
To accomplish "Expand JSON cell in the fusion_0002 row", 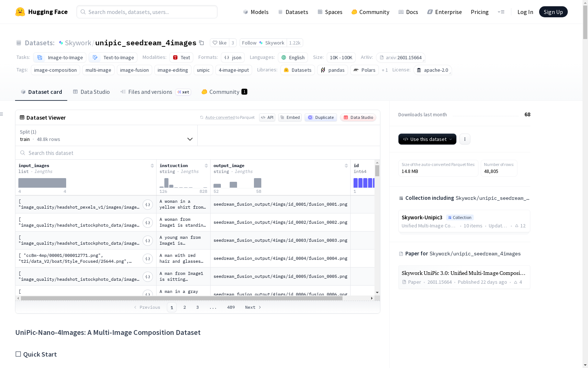I will 148,223.
